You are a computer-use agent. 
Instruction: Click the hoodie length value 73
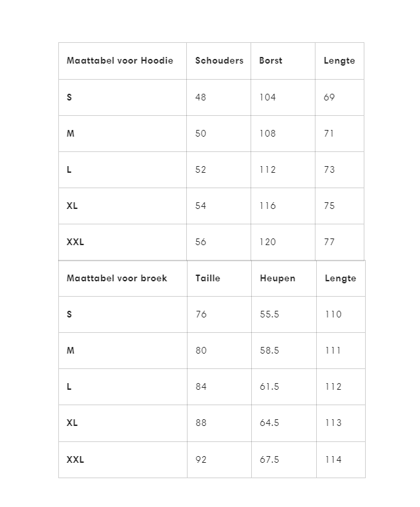(x=329, y=169)
